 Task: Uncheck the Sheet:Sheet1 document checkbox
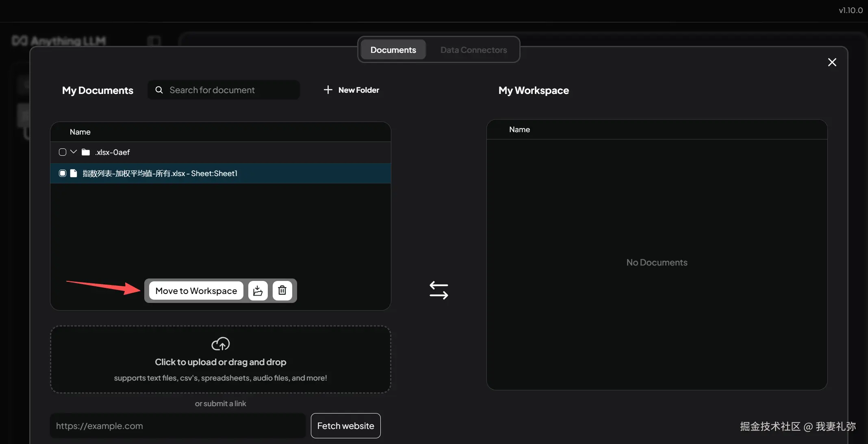click(63, 173)
